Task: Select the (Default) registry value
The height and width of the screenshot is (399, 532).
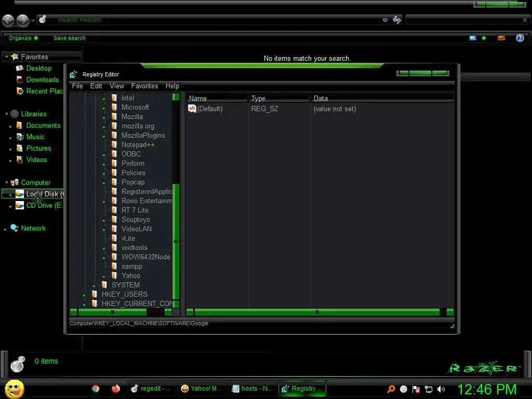Action: [x=210, y=109]
